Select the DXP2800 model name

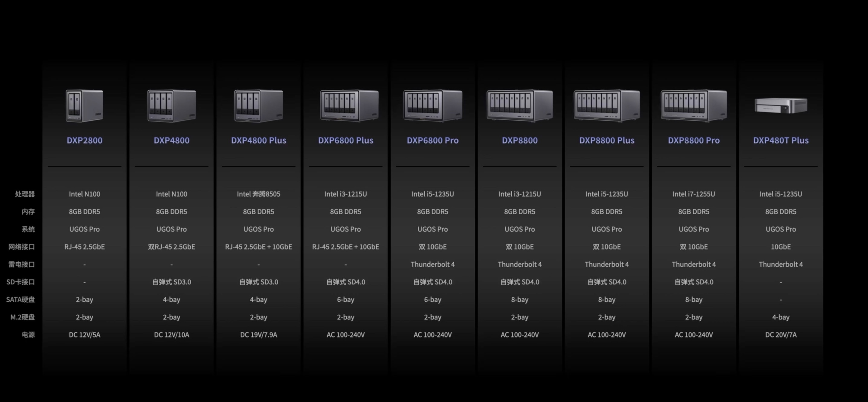(85, 140)
